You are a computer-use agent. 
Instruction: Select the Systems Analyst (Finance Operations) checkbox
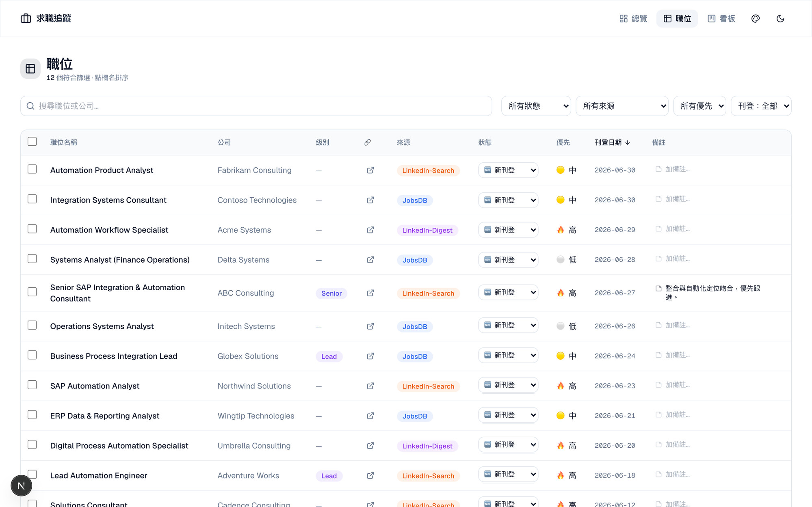coord(32,259)
